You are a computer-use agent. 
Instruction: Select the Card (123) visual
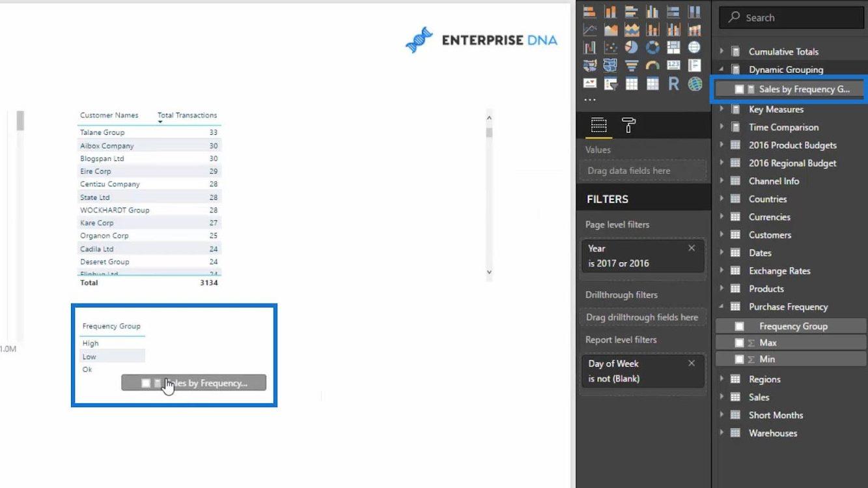point(673,65)
